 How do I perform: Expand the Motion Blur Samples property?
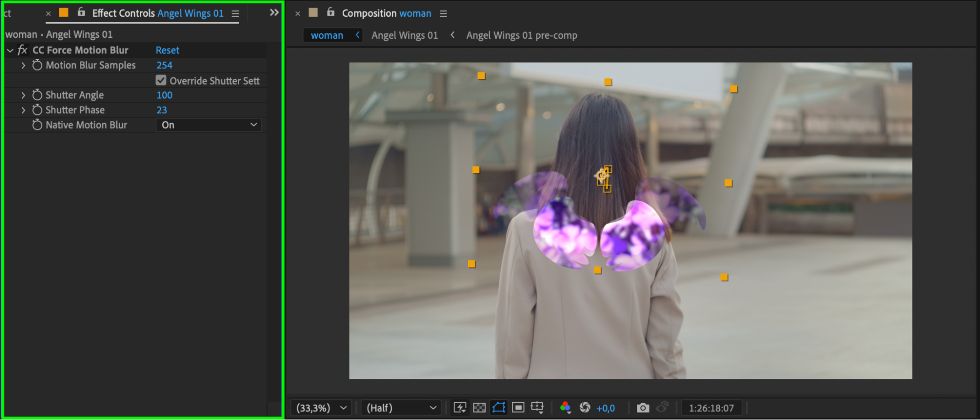[x=23, y=65]
